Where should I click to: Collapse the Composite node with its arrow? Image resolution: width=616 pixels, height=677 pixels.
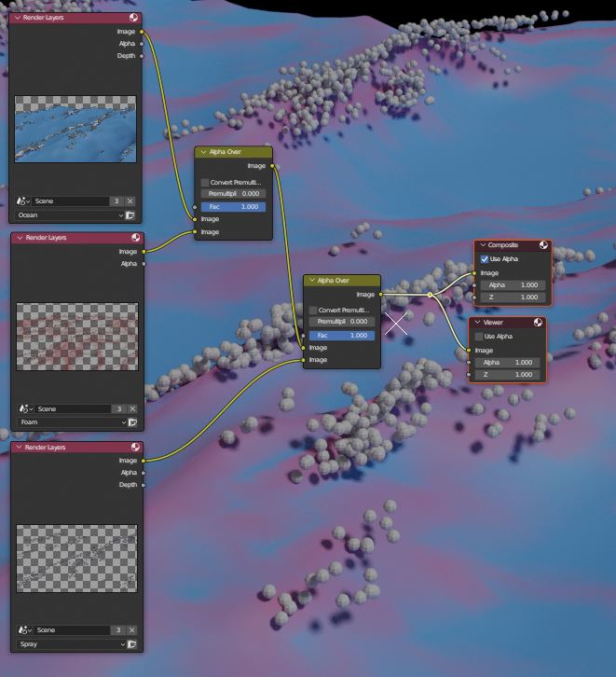pyautogui.click(x=483, y=245)
